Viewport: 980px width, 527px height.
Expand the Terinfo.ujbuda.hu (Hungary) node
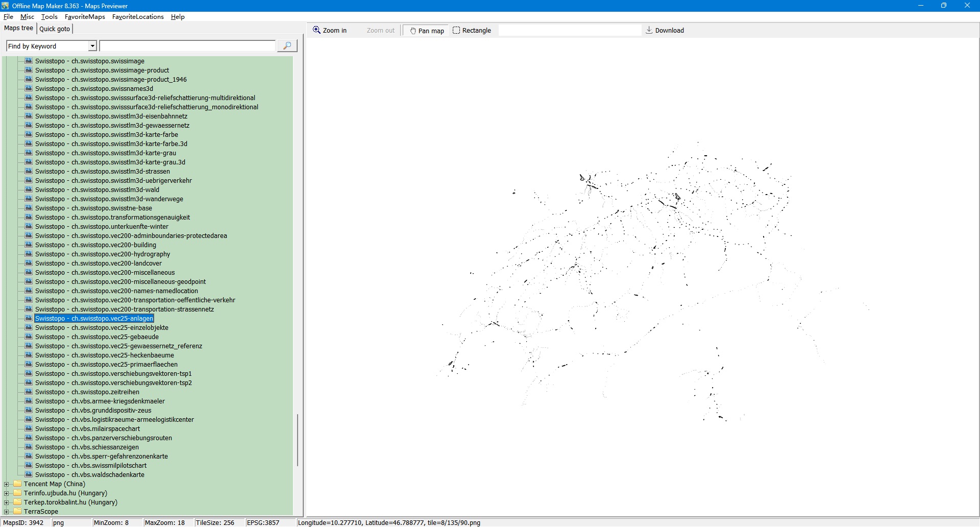coord(7,493)
